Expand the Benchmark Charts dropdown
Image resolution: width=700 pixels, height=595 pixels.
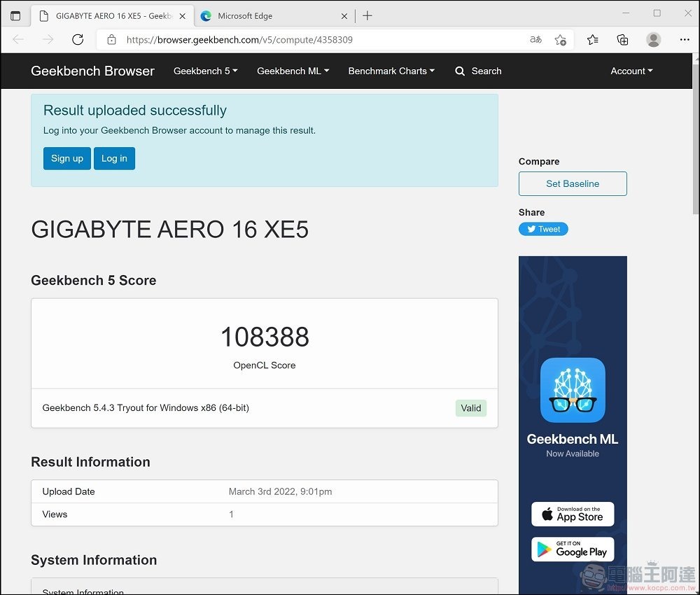point(391,71)
